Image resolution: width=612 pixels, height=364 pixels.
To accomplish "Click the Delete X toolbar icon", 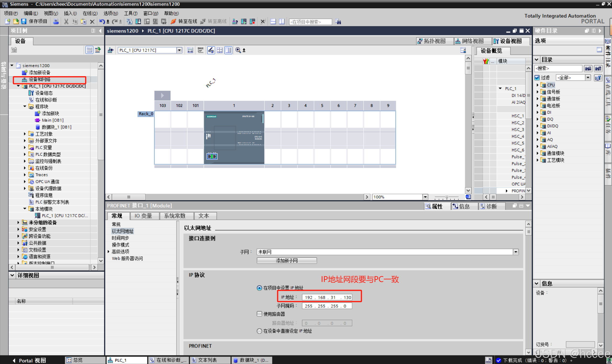I will coord(92,22).
